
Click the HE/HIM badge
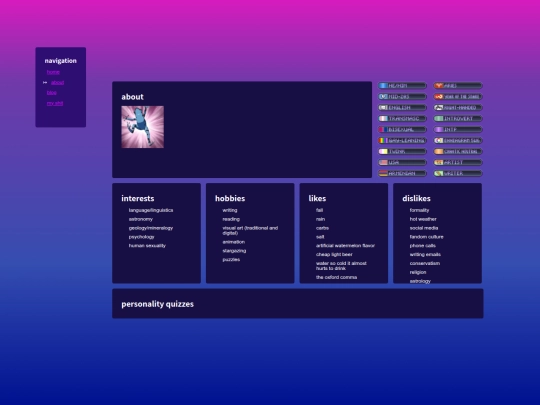402,85
